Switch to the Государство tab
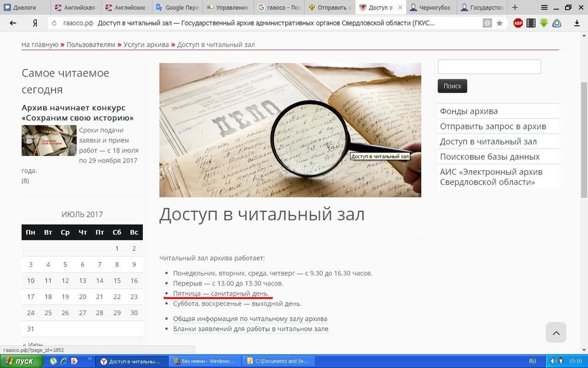Viewport: 588px width, 368px height. (482, 7)
